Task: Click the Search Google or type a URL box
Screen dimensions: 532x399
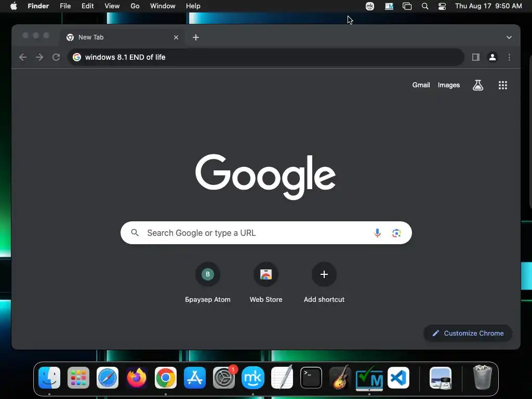Action: [x=266, y=233]
